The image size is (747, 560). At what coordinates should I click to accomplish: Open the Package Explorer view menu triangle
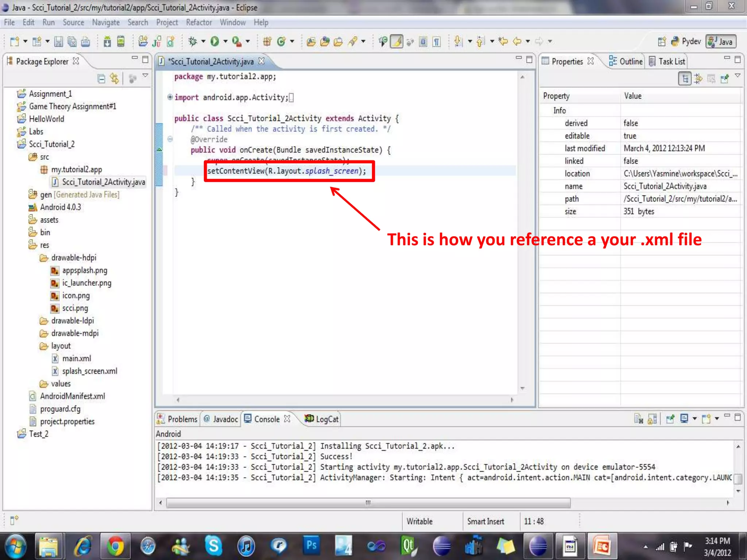click(145, 75)
